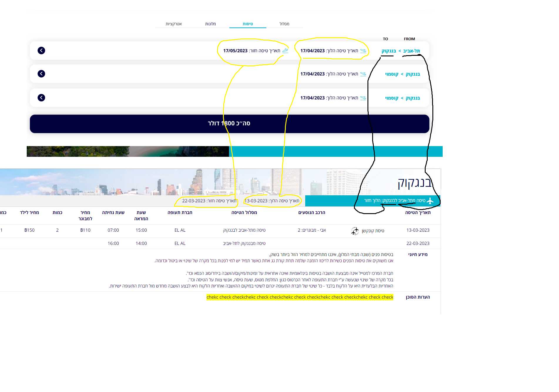Viewport: 559px width, 392px height.
Task: Open the אטרקציות tab
Action: pos(174,24)
